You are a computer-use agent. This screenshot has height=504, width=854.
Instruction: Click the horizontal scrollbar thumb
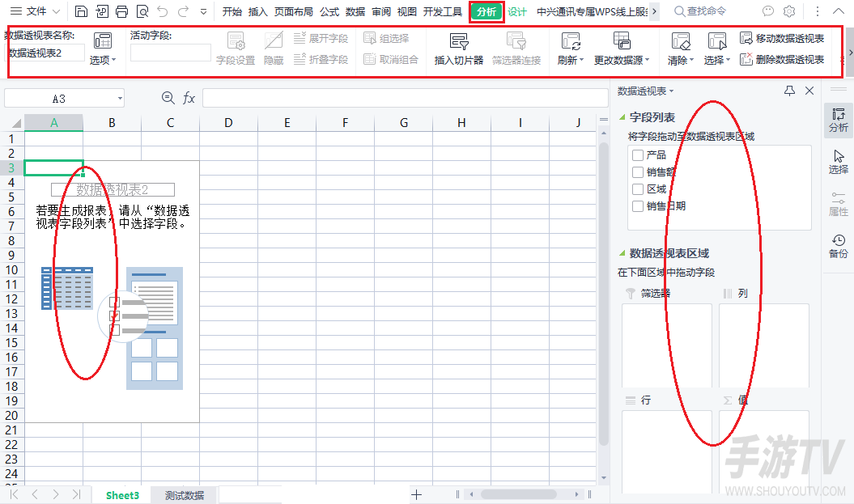tap(519, 494)
